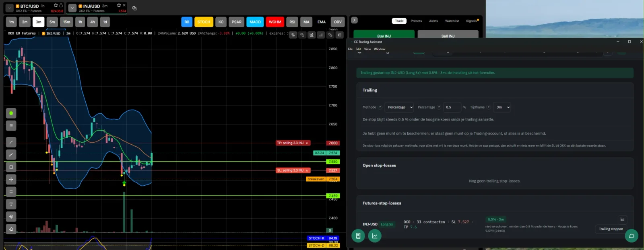The height and width of the screenshot is (250, 644).
Task: Open the layout duplicate icon beside chart tabs
Action: pyautogui.click(x=134, y=8)
